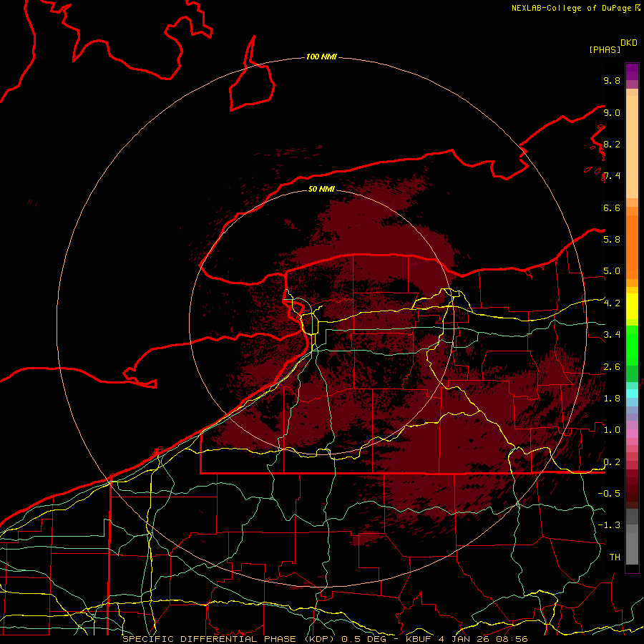Click the -1.3 scale value
This screenshot has height=644, width=644.
tap(609, 525)
